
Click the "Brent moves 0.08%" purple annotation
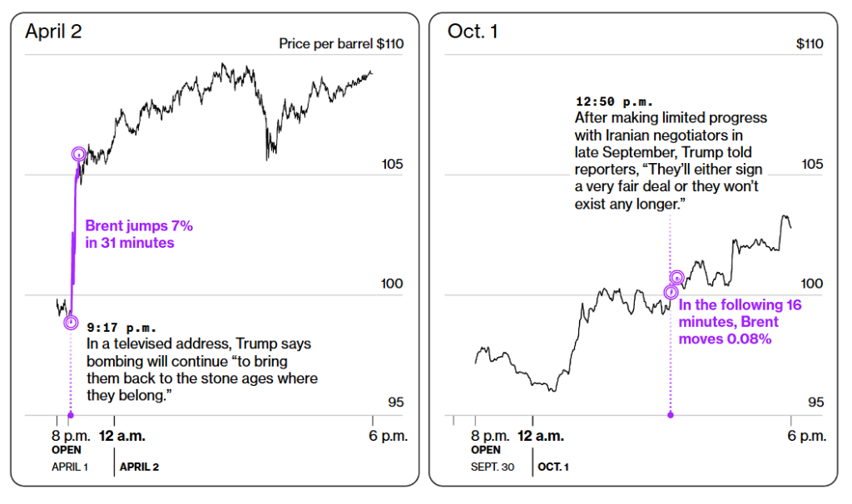pyautogui.click(x=740, y=322)
